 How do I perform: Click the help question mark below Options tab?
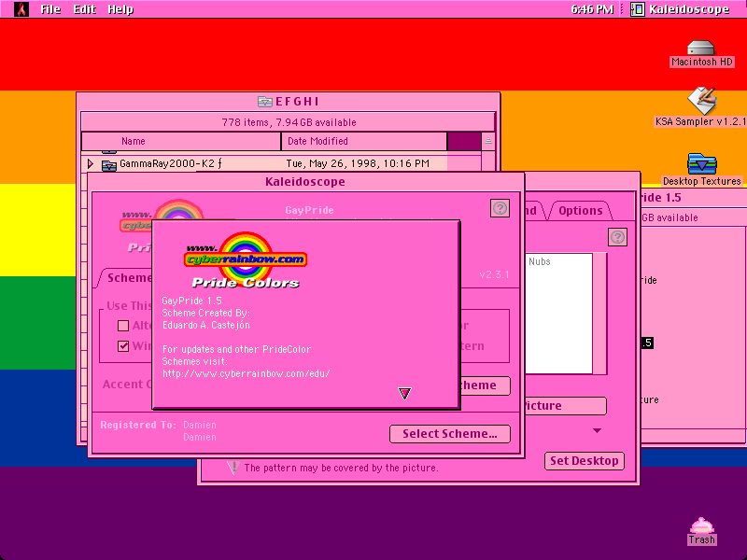coord(617,237)
